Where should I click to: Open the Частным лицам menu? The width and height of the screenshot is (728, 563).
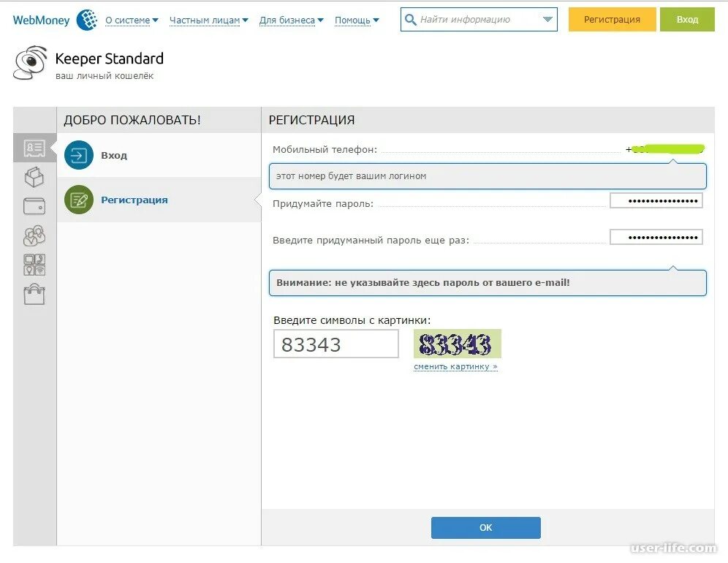coord(209,20)
